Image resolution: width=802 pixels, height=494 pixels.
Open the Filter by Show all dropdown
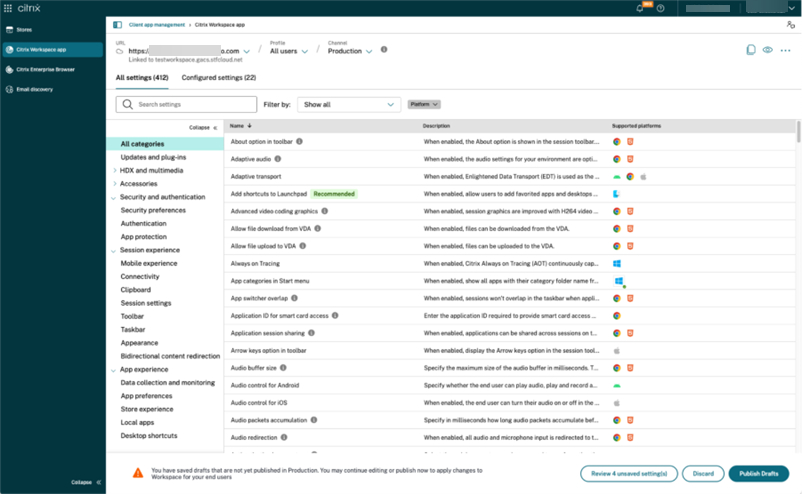pos(349,104)
